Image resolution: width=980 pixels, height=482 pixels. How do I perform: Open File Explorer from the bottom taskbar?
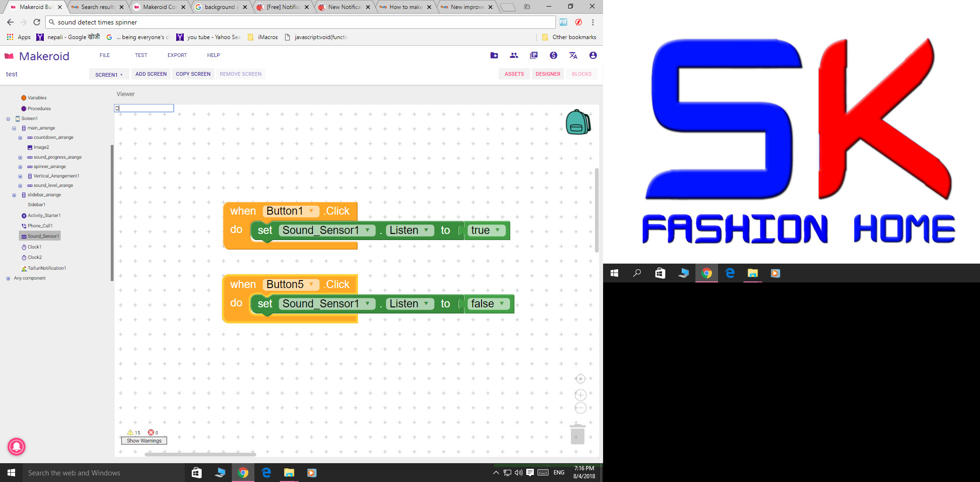click(x=289, y=473)
